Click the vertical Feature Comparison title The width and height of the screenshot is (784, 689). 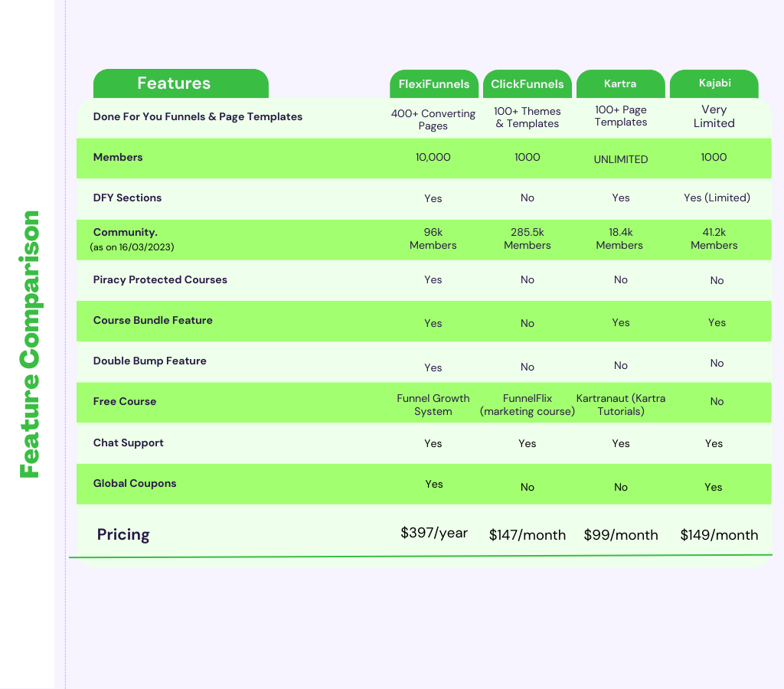click(x=30, y=344)
